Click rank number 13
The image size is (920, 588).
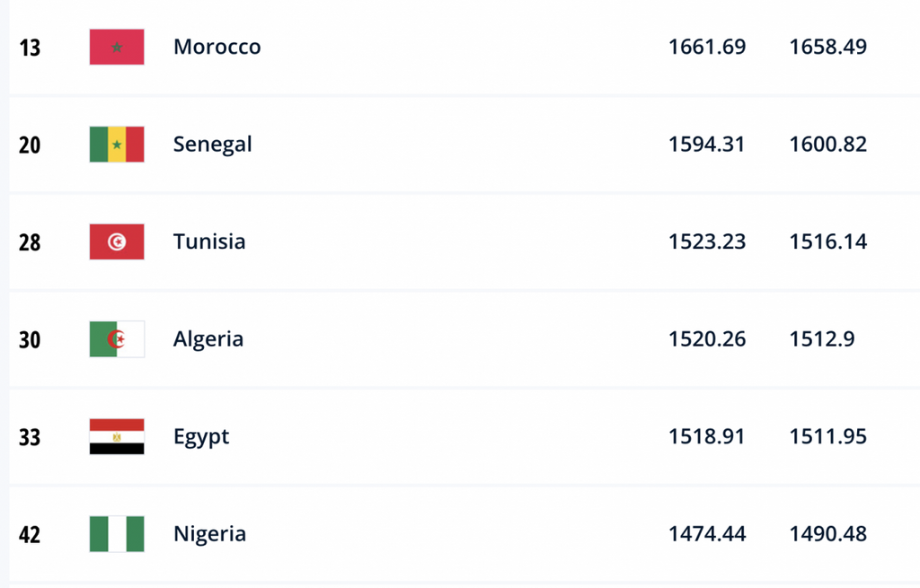point(30,47)
